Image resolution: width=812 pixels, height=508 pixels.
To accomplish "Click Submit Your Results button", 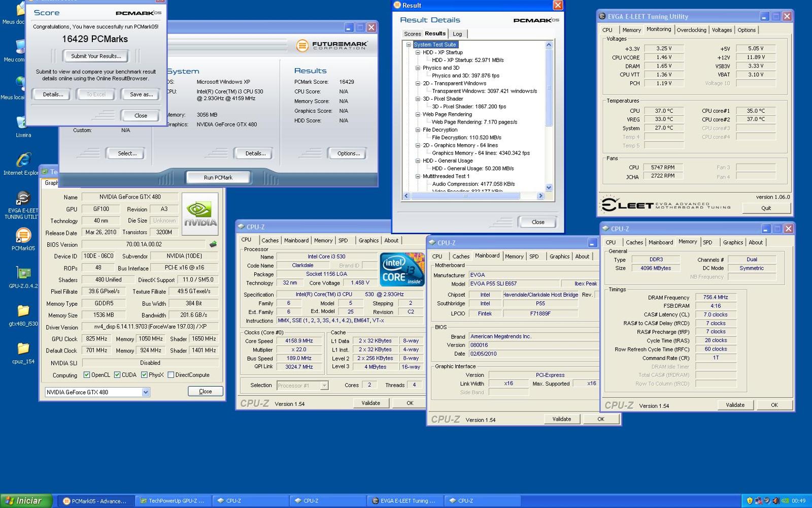I will (96, 56).
